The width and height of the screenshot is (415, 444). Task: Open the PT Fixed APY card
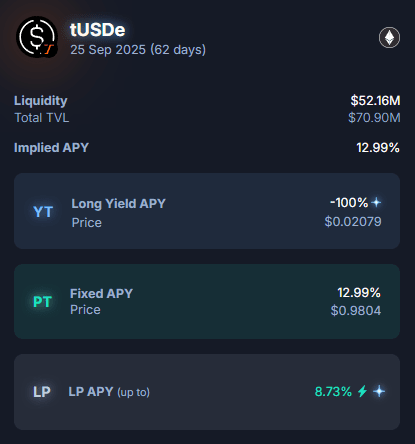tap(207, 302)
